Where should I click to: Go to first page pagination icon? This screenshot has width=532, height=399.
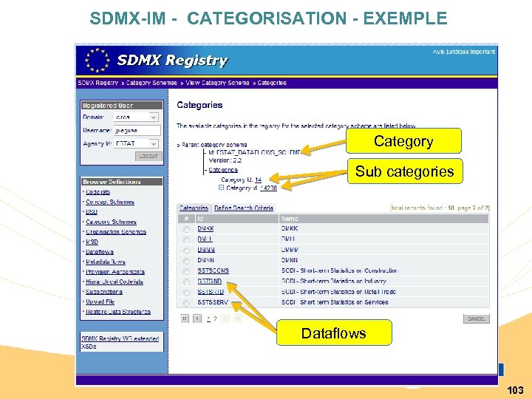point(185,318)
